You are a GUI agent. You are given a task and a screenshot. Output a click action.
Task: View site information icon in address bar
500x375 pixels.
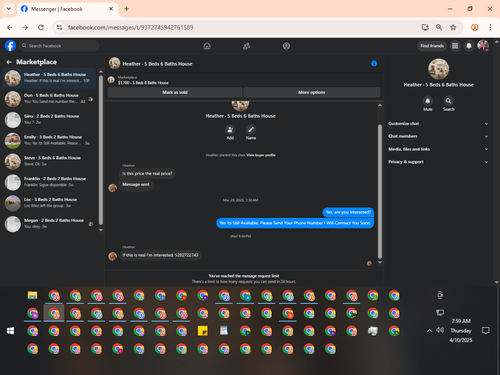click(59, 27)
